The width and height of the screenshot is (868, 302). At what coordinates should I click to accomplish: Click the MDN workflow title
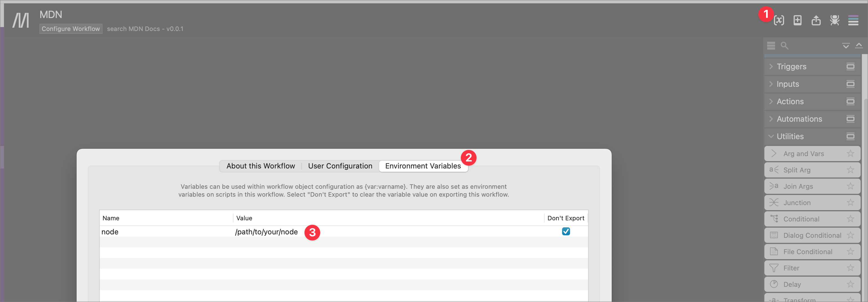(51, 14)
